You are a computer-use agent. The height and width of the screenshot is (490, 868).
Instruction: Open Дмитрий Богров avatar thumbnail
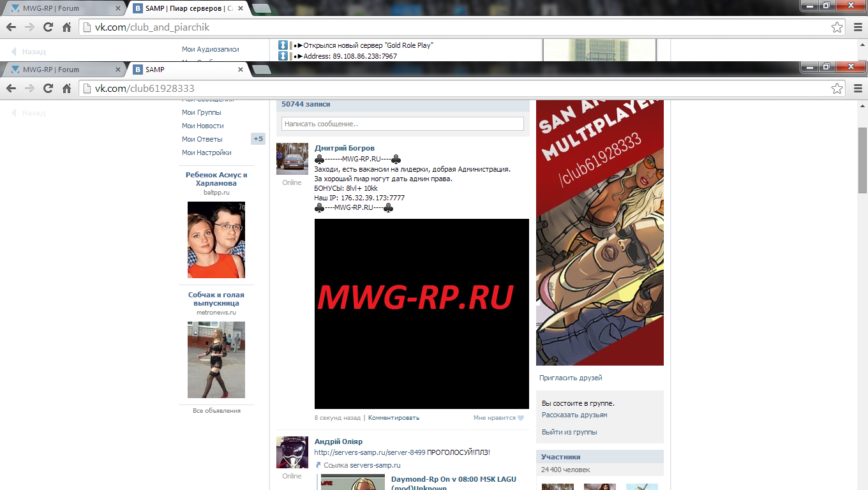tap(292, 159)
